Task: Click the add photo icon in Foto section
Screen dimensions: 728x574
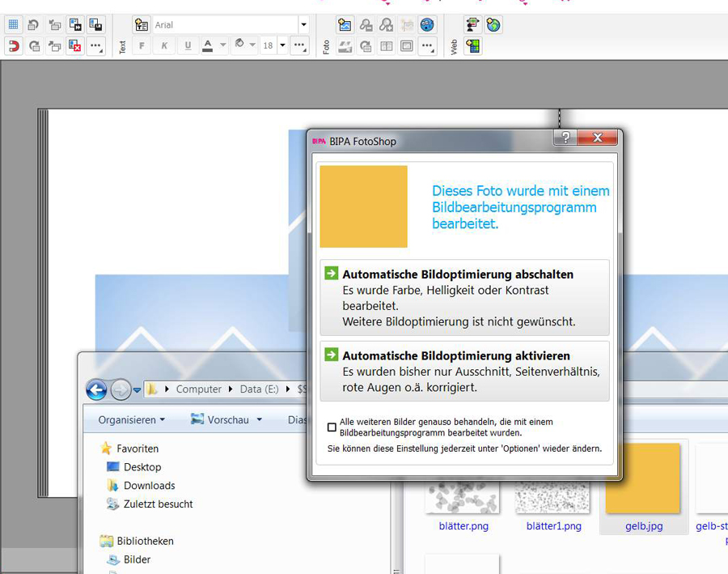Action: (x=345, y=25)
